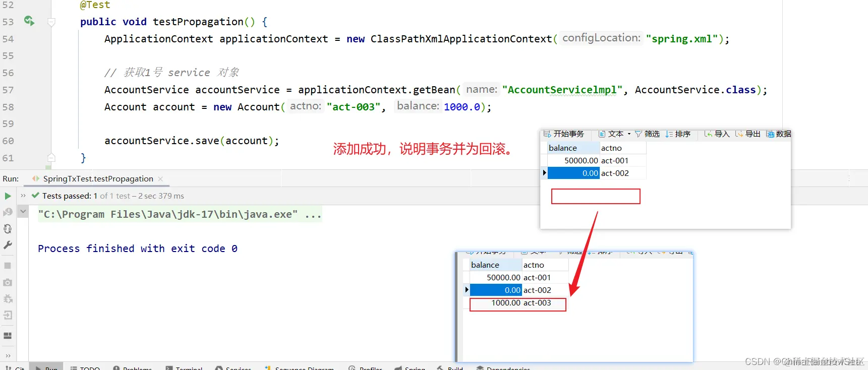Click the 'Tests passed: 1' status text

click(x=70, y=196)
